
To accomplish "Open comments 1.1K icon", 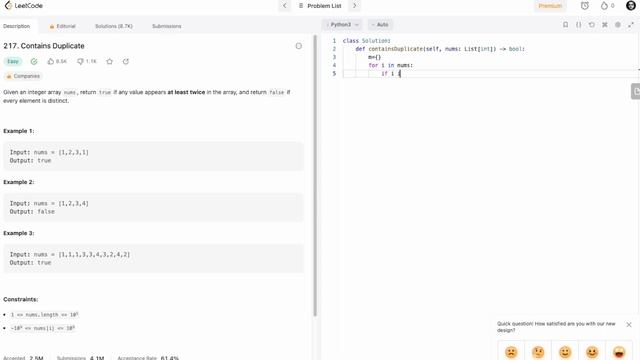I will click(87, 61).
